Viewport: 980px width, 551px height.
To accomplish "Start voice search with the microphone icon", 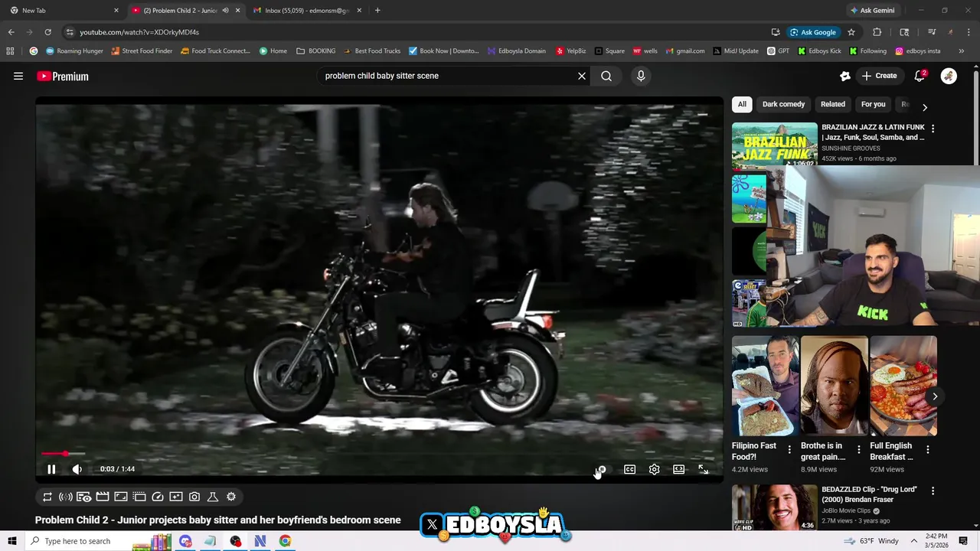I will tap(641, 76).
